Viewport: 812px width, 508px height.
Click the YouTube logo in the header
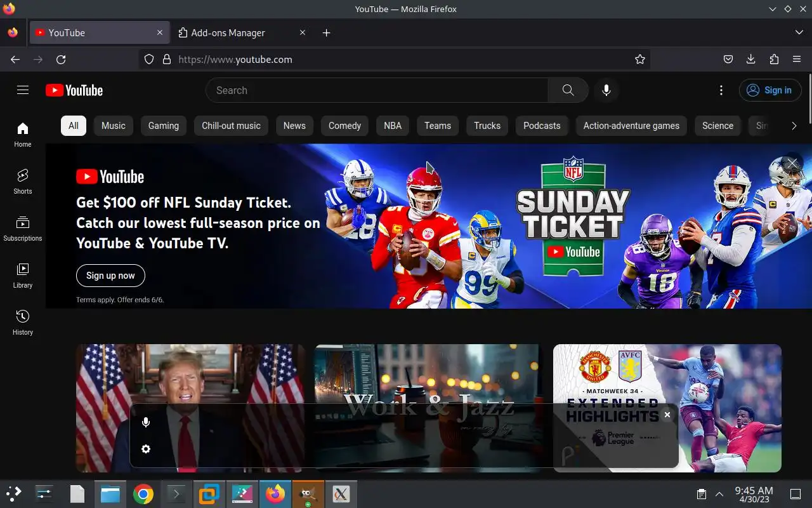tap(74, 90)
